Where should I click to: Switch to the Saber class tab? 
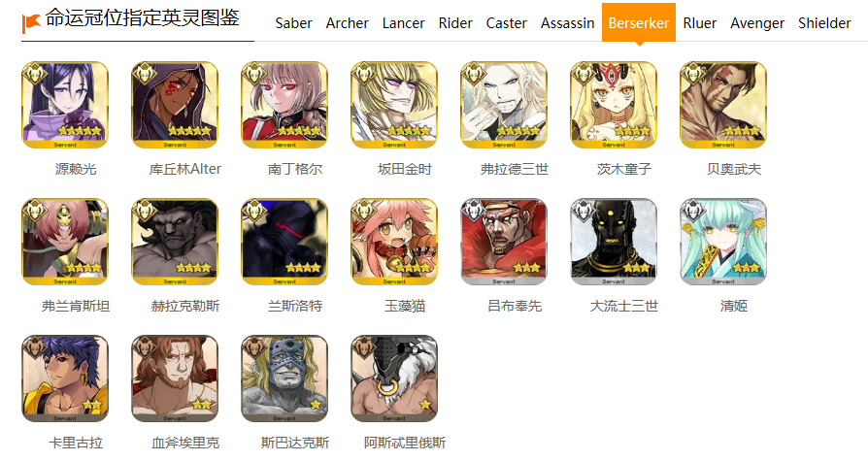tap(293, 23)
